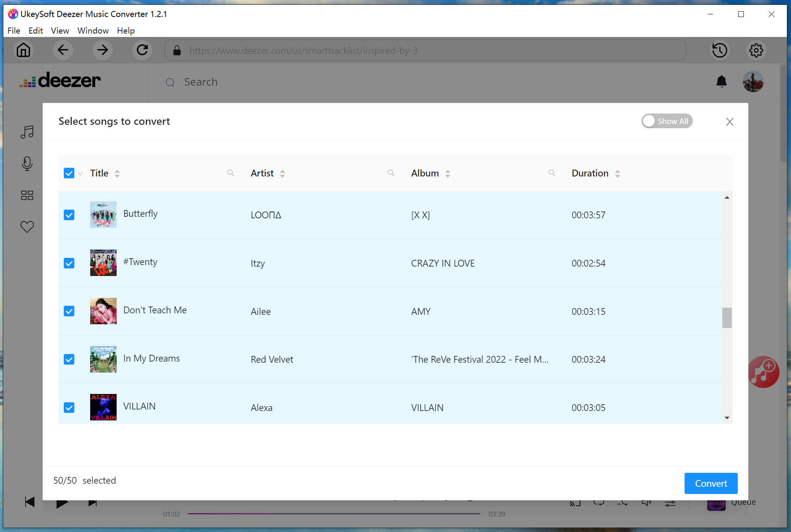Expand the Duration column sort options

point(617,173)
